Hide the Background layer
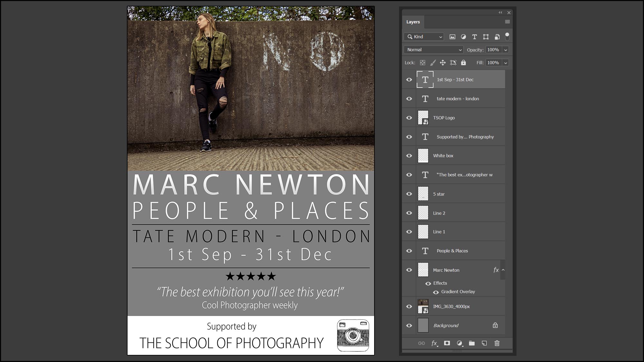The width and height of the screenshot is (644, 362). [x=409, y=325]
